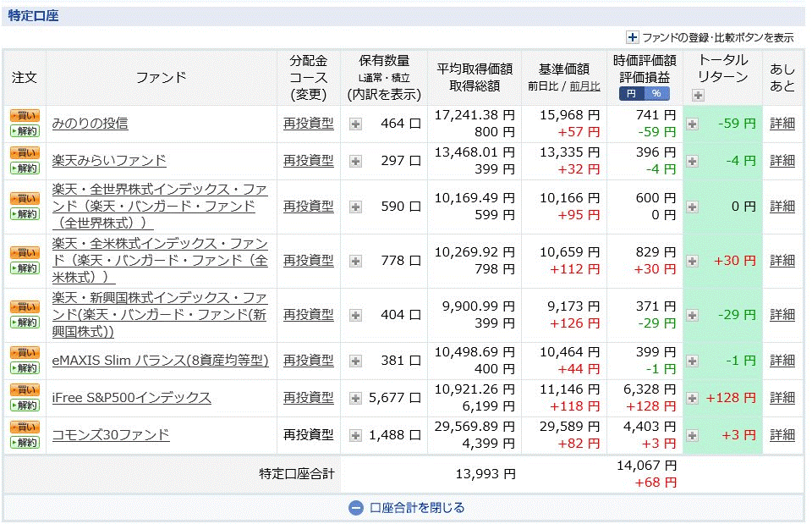Image resolution: width=812 pixels, height=524 pixels.
Task: Click 買い button for 楽天・全米株式インデックス
Action: pyautogui.click(x=25, y=253)
